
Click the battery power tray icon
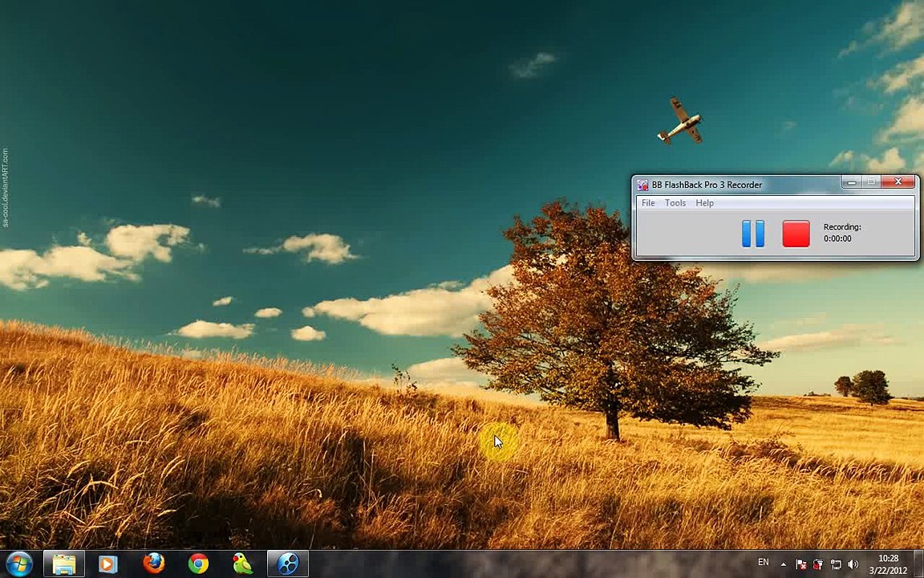point(818,564)
